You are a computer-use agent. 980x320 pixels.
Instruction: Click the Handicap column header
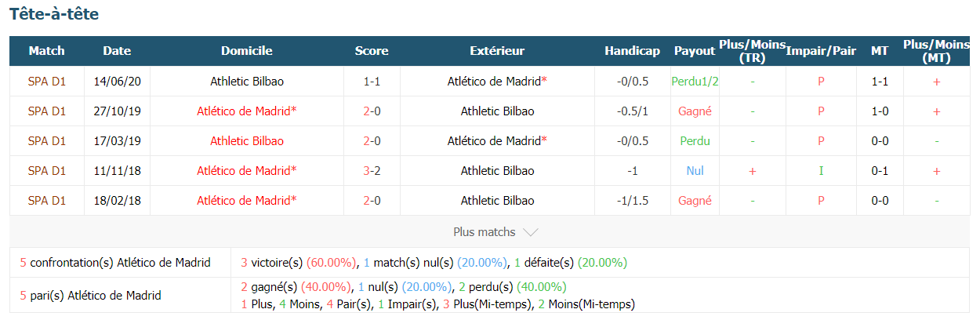[632, 51]
